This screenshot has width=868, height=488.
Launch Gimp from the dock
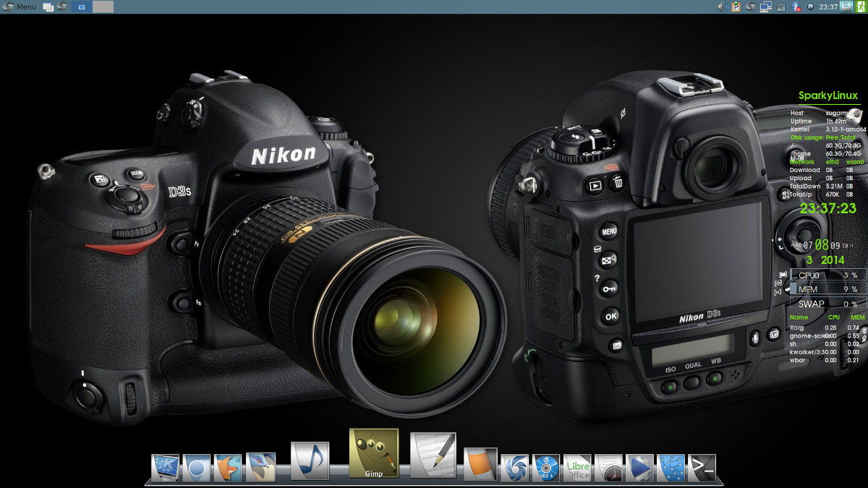373,453
